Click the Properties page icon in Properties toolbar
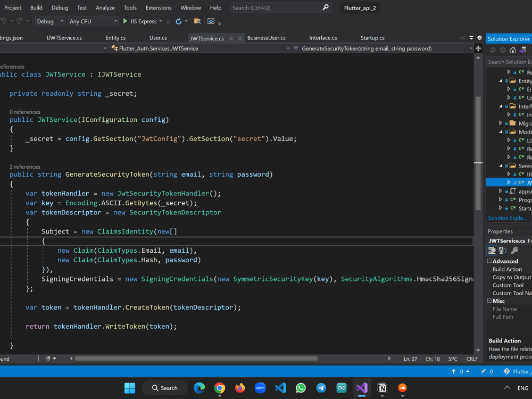 point(515,250)
